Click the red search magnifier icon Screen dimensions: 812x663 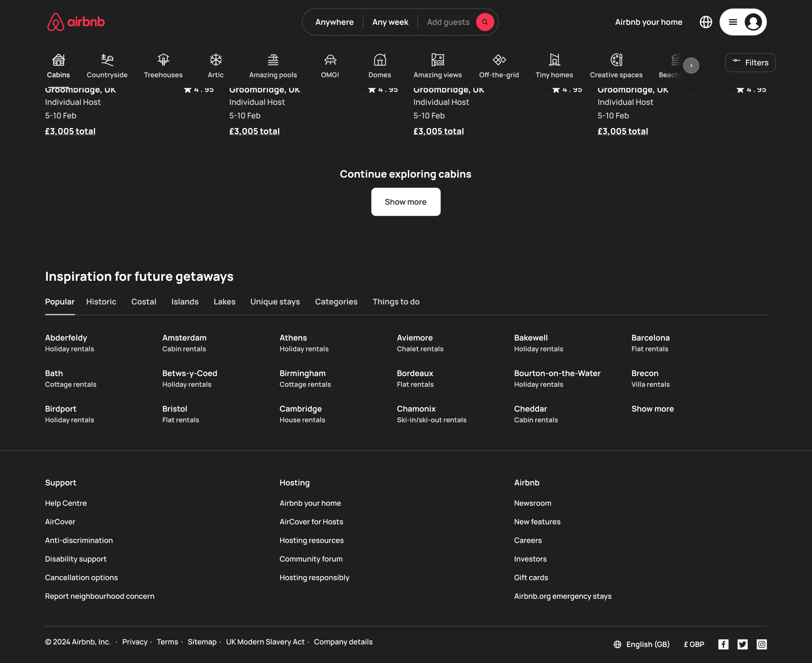(485, 22)
